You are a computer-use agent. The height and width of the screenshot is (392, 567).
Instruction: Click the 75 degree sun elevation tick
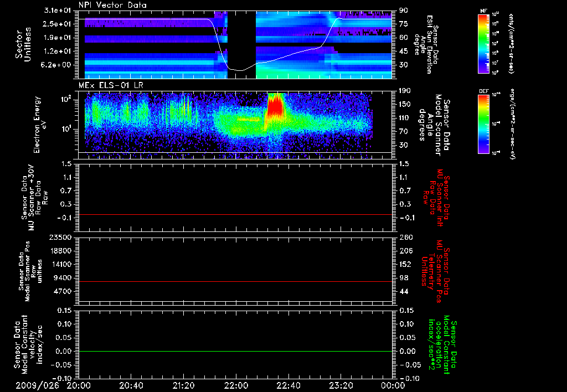click(x=404, y=24)
